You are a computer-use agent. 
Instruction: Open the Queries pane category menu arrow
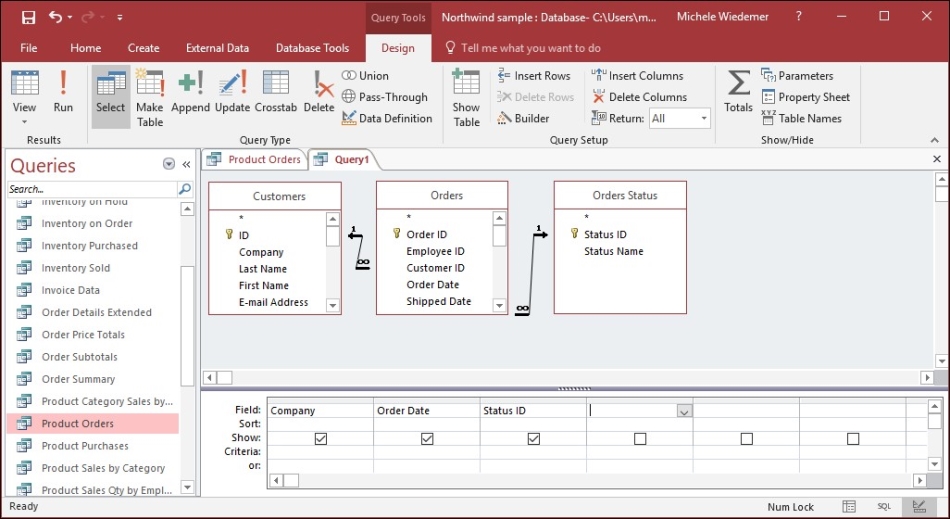[168, 164]
